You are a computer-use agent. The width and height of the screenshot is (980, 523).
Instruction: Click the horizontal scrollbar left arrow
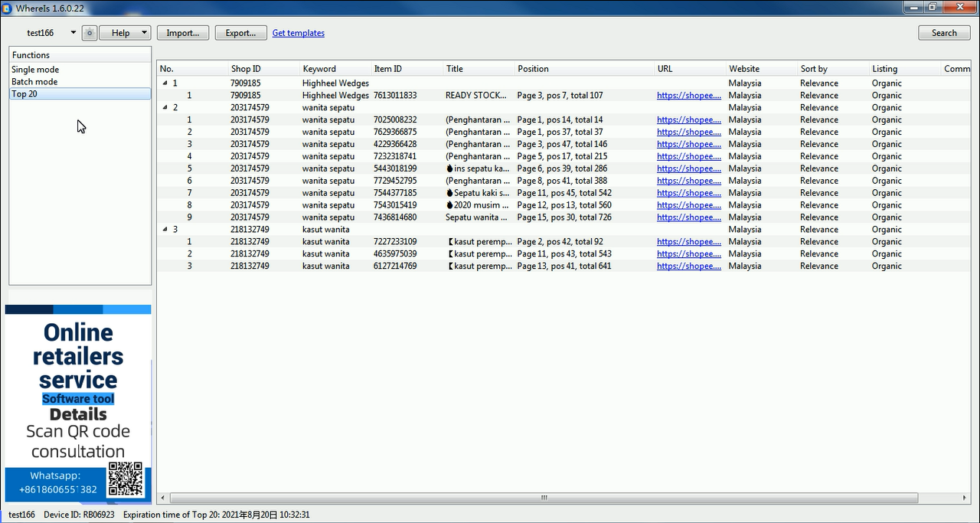(x=162, y=498)
